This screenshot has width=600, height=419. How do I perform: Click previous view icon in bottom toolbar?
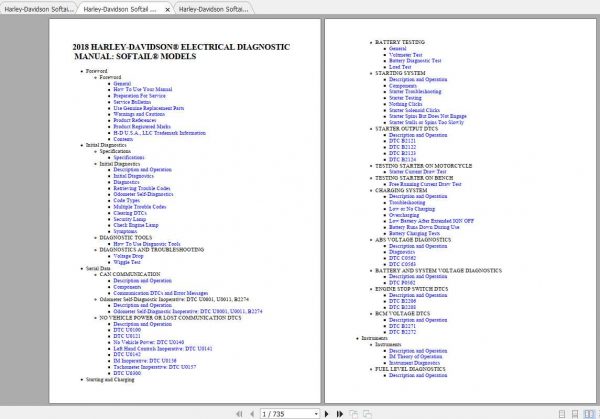tap(354, 414)
